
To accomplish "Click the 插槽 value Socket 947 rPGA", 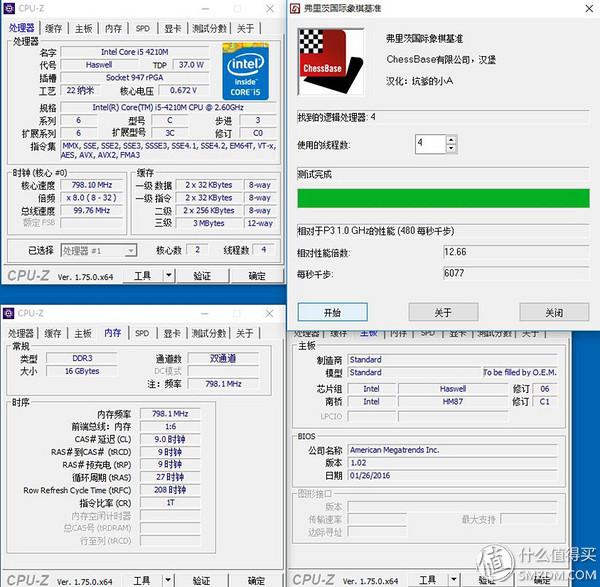I will pos(135,78).
